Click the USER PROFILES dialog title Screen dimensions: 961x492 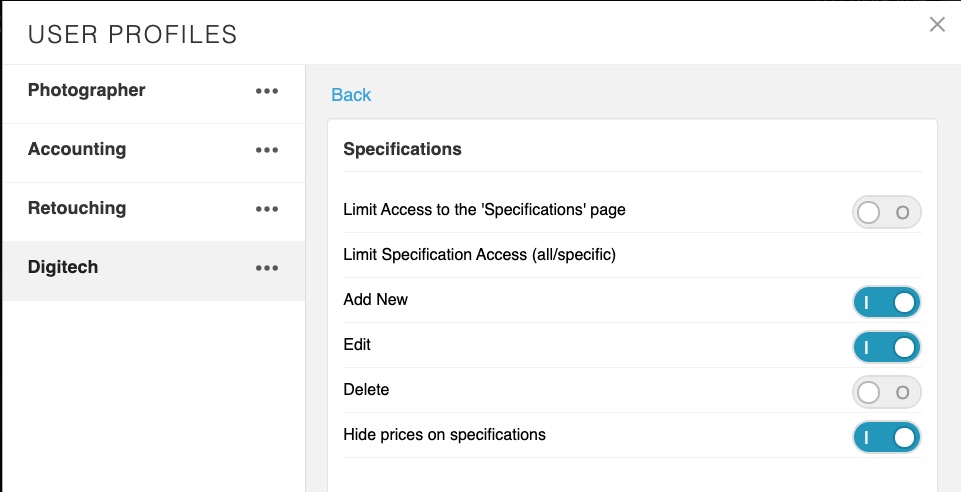pyautogui.click(x=133, y=35)
